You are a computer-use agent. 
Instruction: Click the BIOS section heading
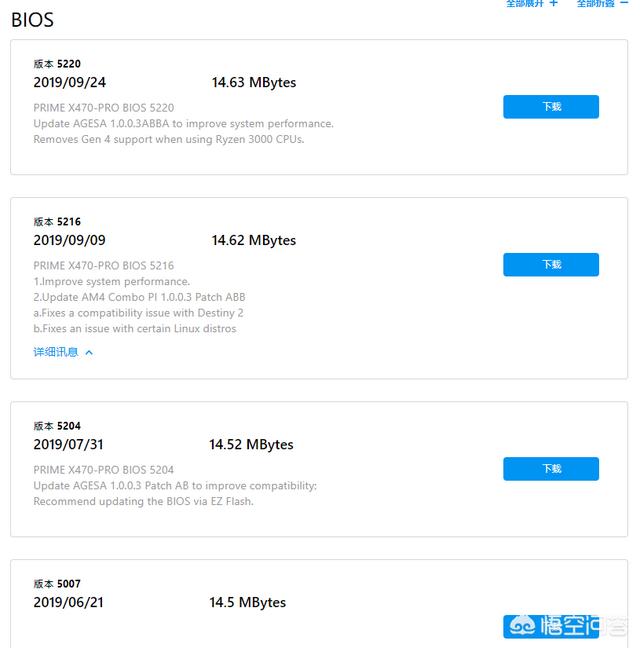click(x=33, y=19)
